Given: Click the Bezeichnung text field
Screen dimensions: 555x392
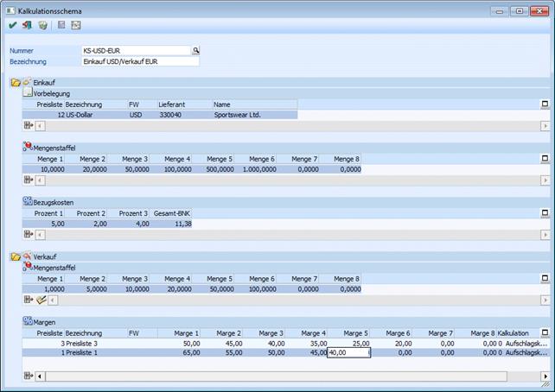Looking at the screenshot, I should click(x=139, y=62).
